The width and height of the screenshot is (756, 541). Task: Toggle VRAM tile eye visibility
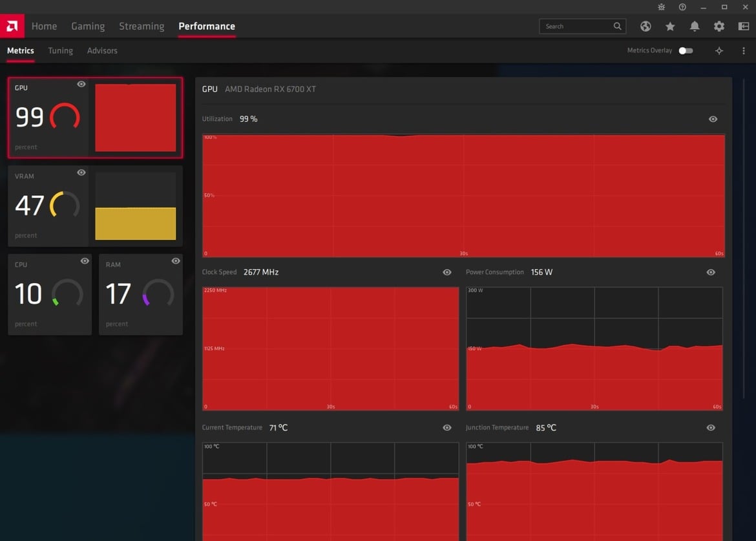click(81, 172)
